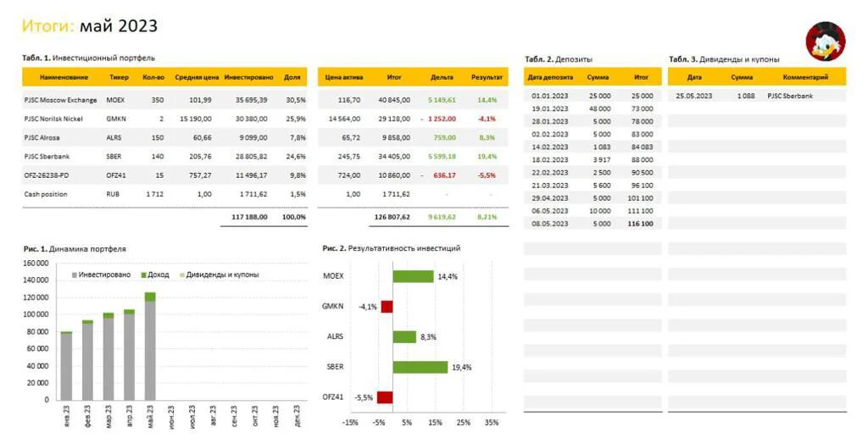Select the GMKN red bar in results chart

point(387,307)
